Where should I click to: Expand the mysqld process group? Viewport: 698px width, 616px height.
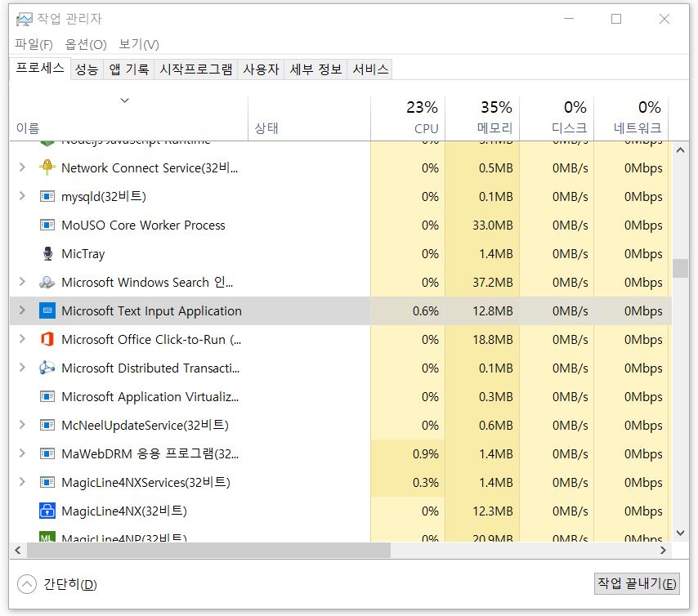22,196
